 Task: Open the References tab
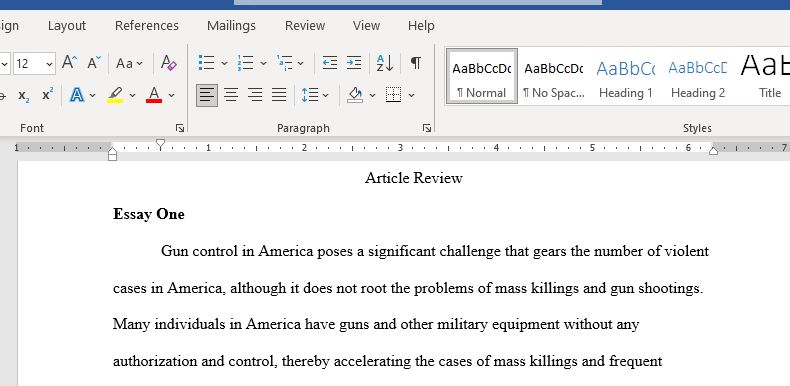(x=147, y=26)
